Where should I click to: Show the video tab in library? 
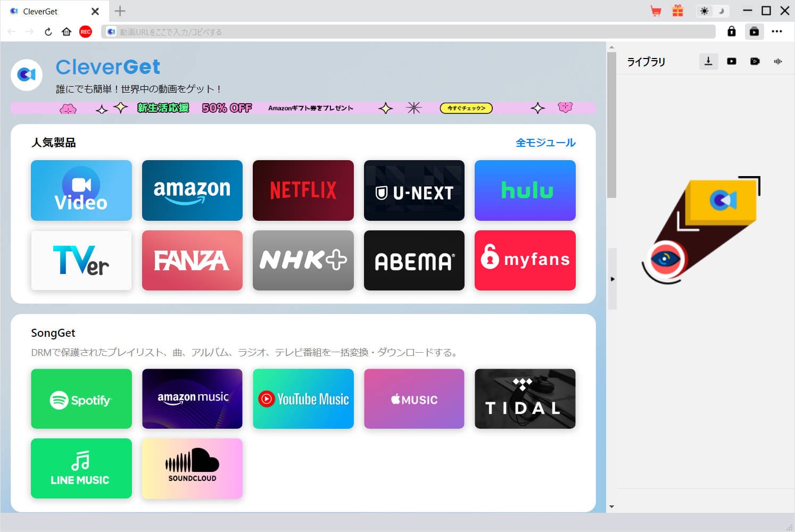tap(732, 61)
